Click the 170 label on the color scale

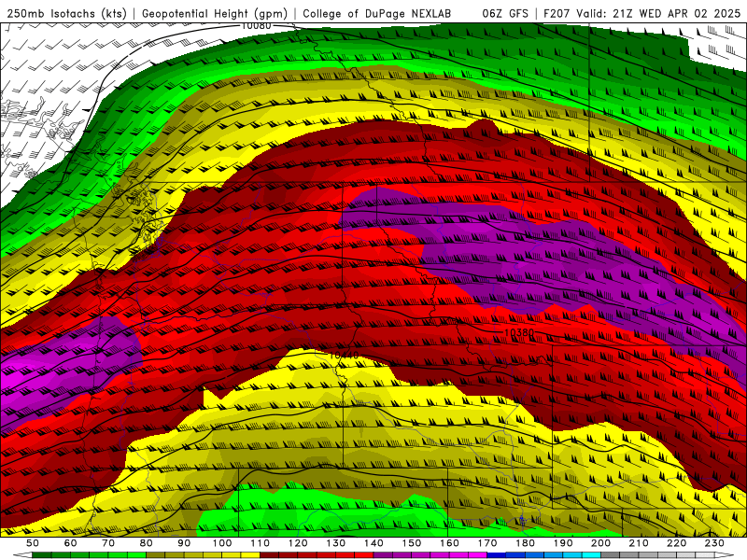487,543
